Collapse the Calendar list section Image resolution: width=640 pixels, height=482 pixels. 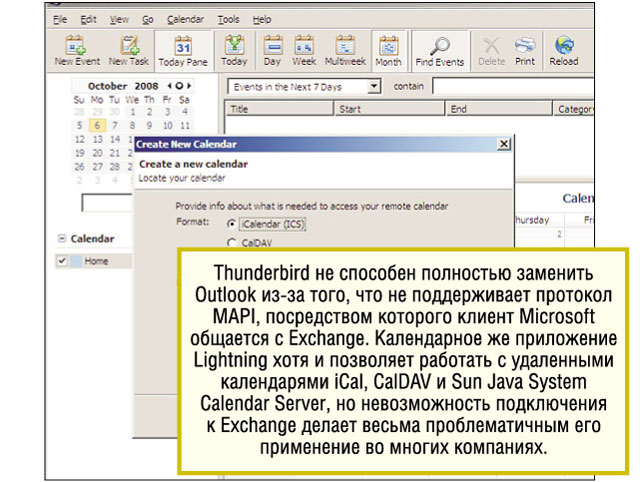62,238
